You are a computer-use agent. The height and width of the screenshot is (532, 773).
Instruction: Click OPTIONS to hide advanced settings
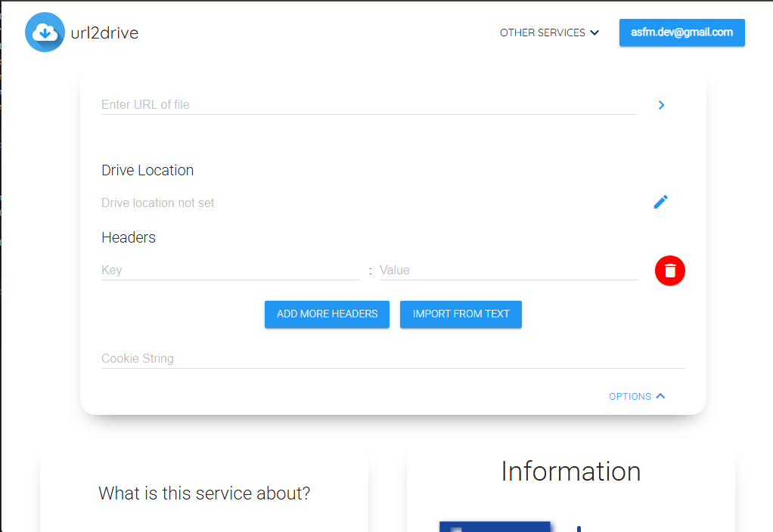point(630,396)
